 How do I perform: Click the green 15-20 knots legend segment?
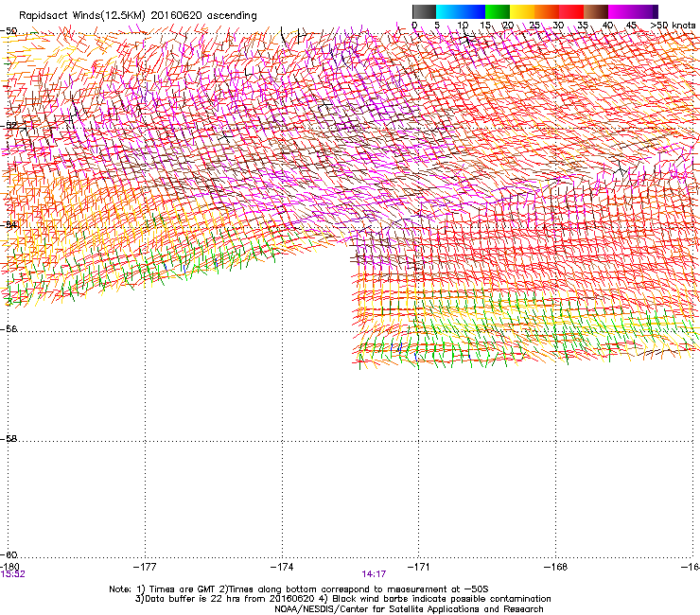[498, 11]
